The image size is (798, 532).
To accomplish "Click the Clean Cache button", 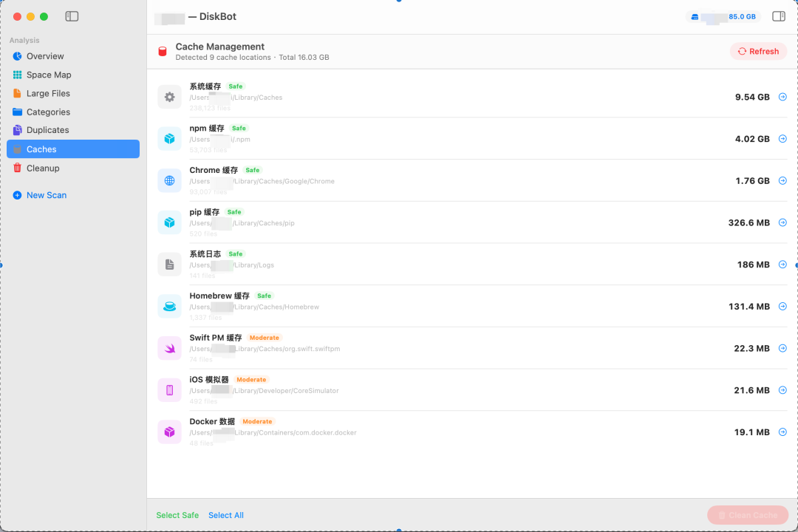I will click(x=748, y=515).
